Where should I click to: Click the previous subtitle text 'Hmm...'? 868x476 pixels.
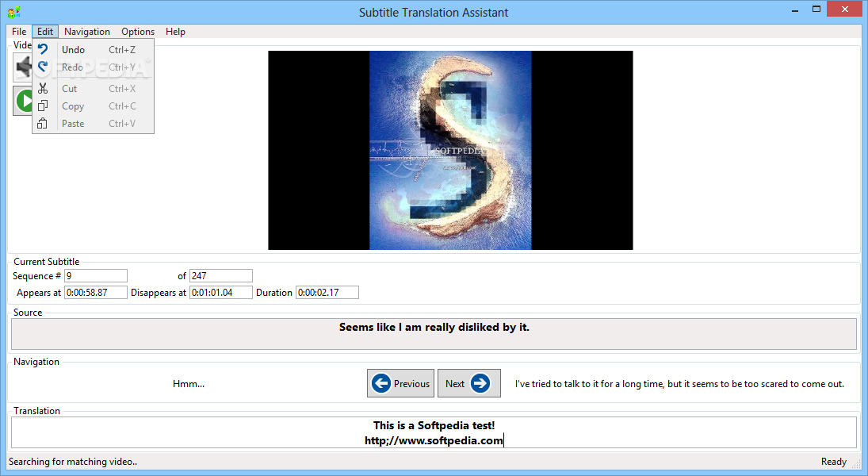point(189,384)
